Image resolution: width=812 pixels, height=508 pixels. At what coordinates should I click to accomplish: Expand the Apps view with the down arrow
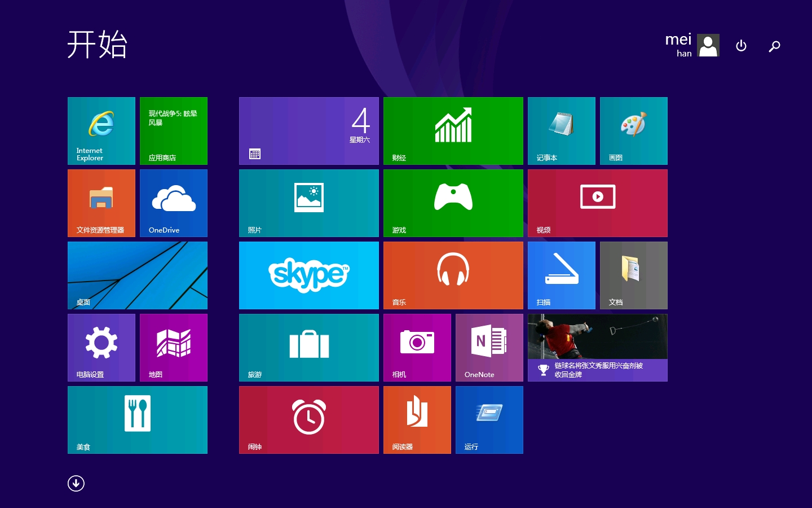76,483
